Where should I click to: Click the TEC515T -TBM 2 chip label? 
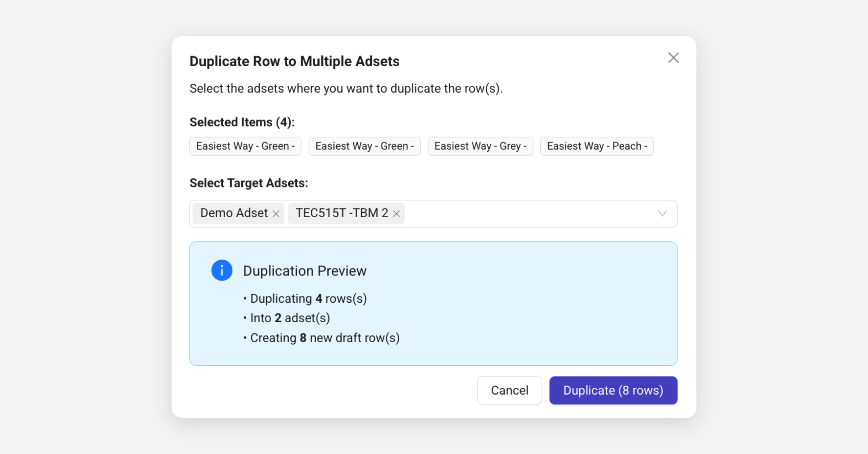[x=341, y=213]
